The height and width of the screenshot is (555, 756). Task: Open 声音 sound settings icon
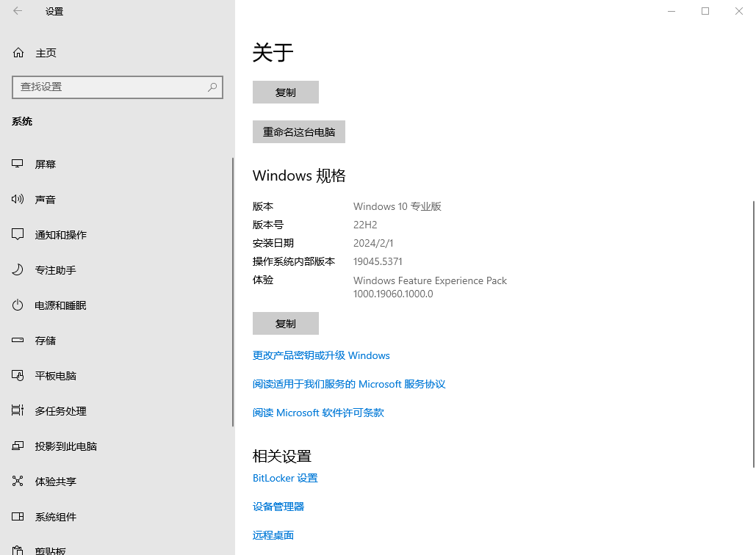[18, 200]
